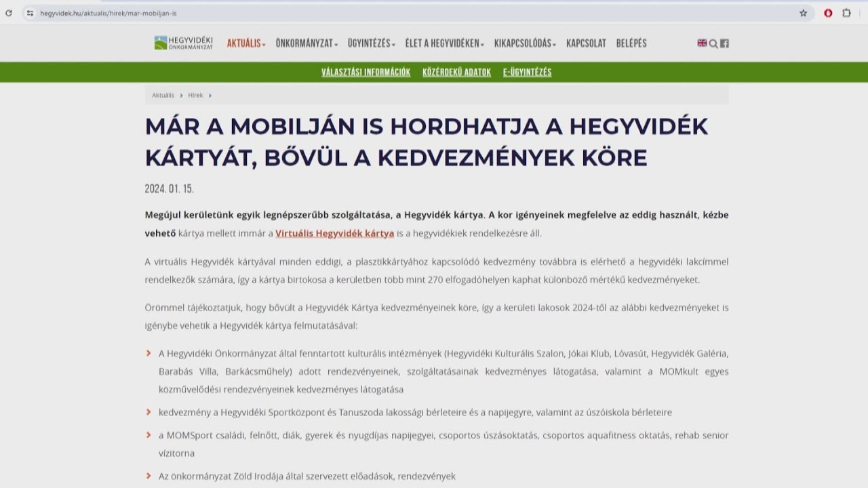Go to Hegyvidéki Önkormányzat logo homepage
The width and height of the screenshot is (868, 488).
pyautogui.click(x=184, y=43)
